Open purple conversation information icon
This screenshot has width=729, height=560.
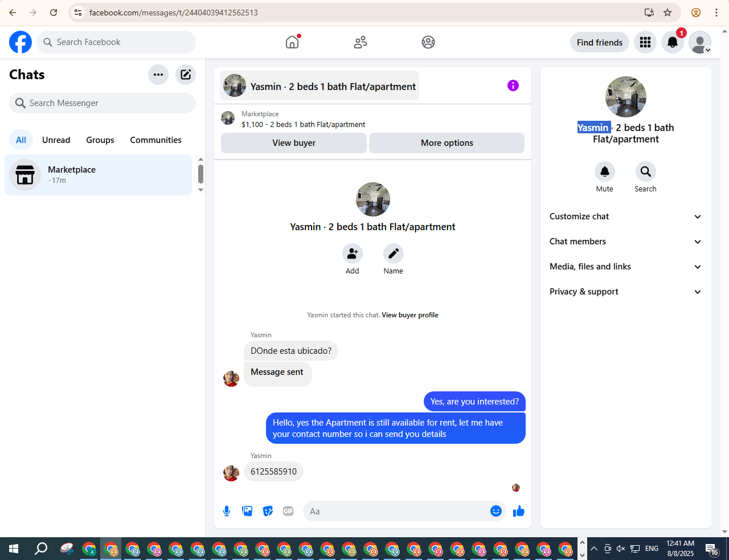pos(513,85)
